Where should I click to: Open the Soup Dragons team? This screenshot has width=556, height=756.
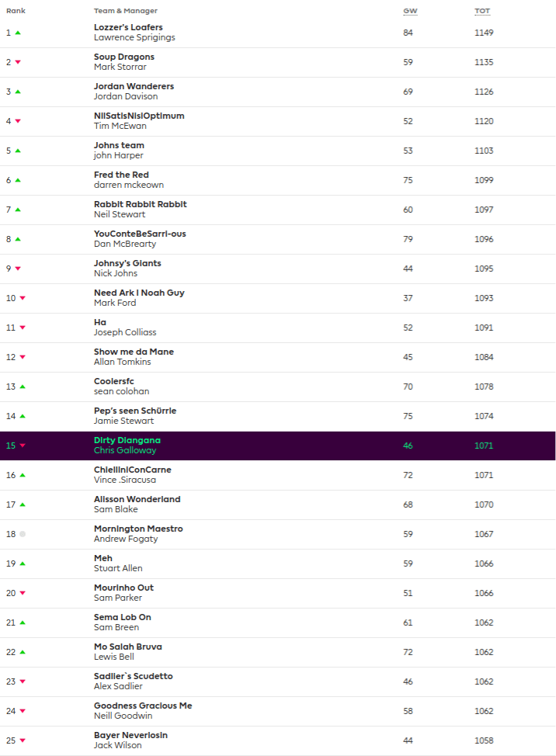click(x=124, y=57)
